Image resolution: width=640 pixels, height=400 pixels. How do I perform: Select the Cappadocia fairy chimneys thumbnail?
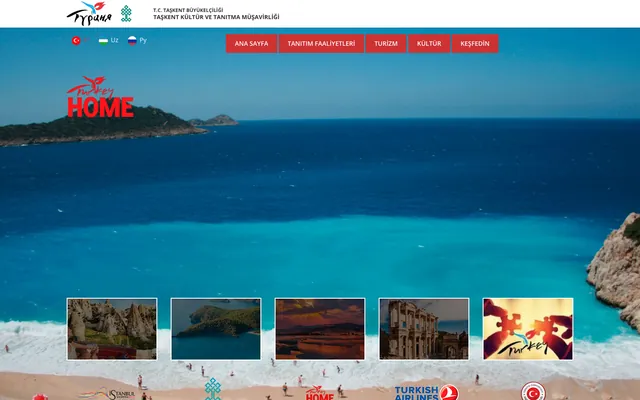point(112,329)
